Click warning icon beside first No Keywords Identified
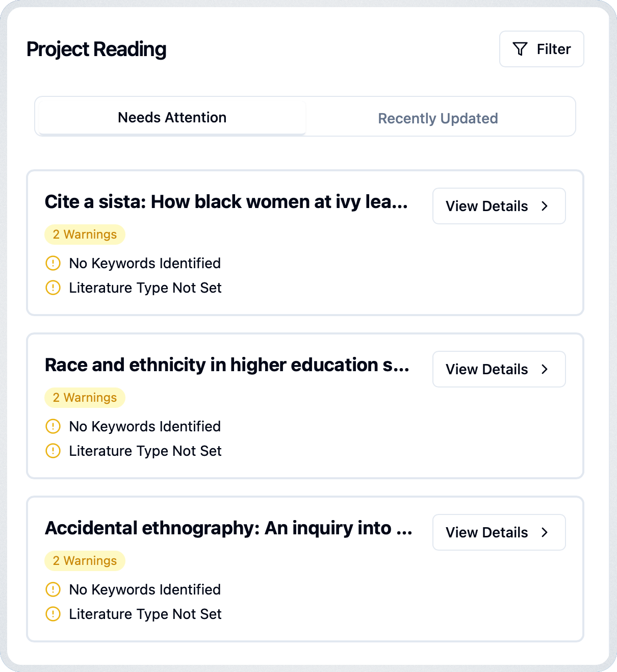The image size is (617, 672). [53, 263]
